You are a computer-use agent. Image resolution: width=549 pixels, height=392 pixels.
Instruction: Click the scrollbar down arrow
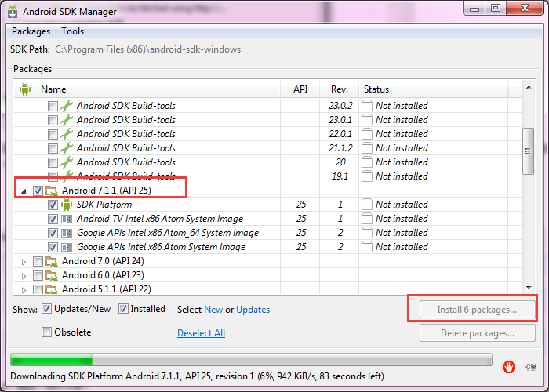(x=529, y=288)
